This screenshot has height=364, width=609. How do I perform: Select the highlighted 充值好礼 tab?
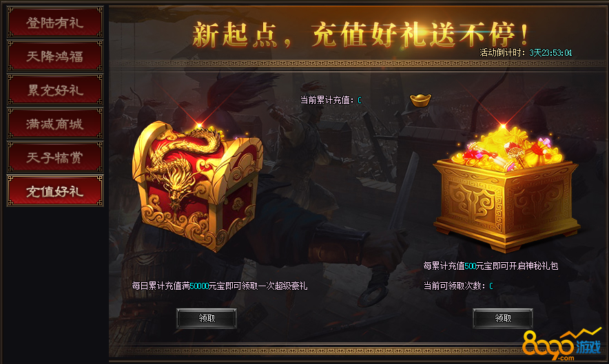coord(55,191)
